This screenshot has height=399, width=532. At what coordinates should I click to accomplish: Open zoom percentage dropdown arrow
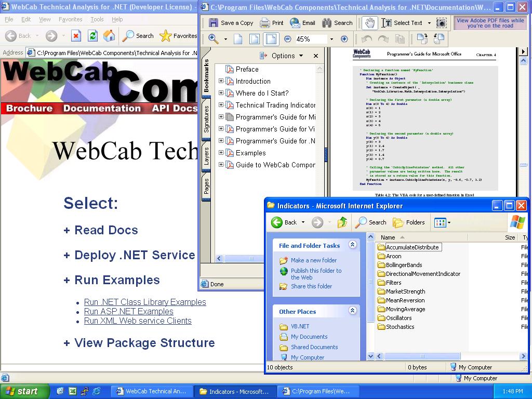tap(332, 39)
